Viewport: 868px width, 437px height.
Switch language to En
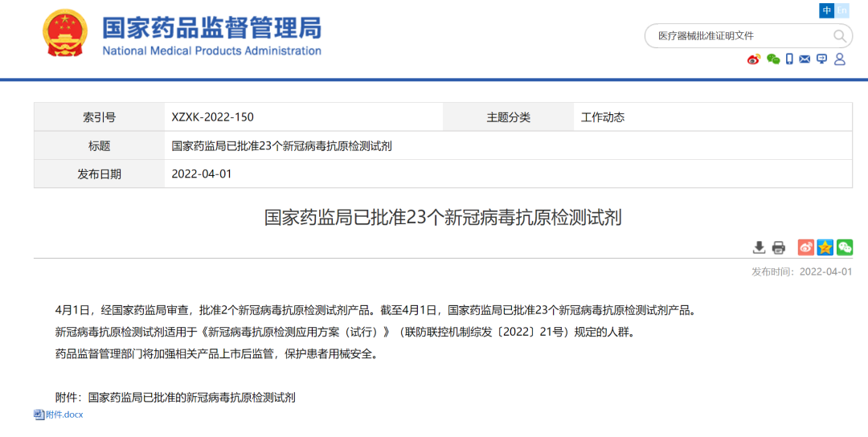click(842, 10)
